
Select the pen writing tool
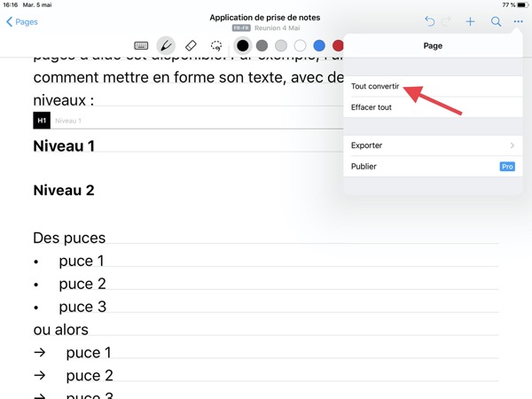166,45
